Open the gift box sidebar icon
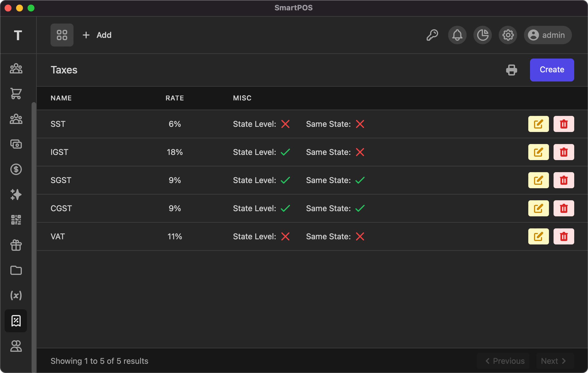The image size is (588, 373). 16,245
